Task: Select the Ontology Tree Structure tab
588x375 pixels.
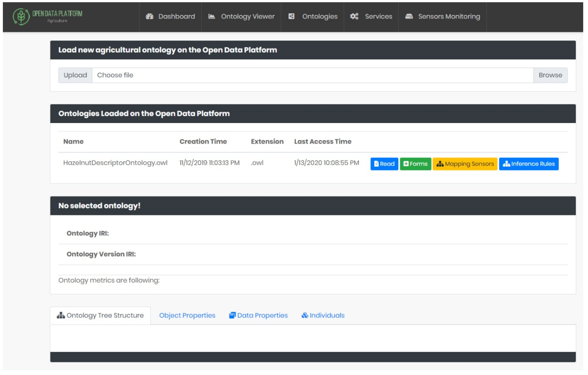Action: 105,315
